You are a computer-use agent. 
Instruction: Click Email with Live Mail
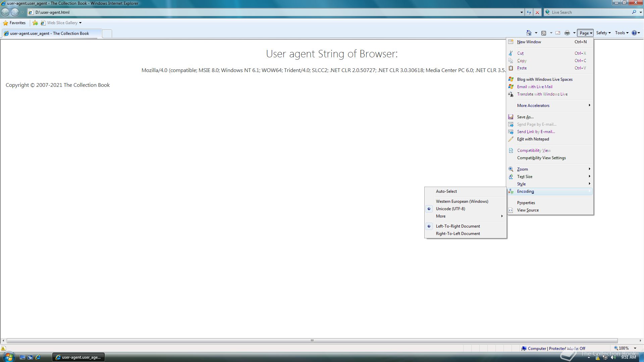click(x=550, y=87)
